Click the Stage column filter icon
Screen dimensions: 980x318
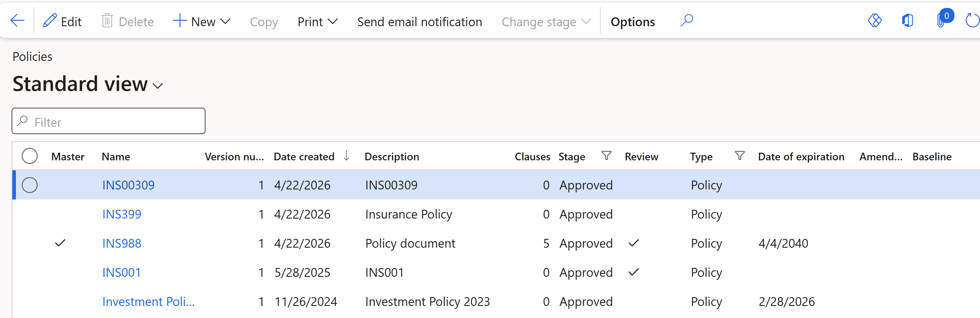606,156
